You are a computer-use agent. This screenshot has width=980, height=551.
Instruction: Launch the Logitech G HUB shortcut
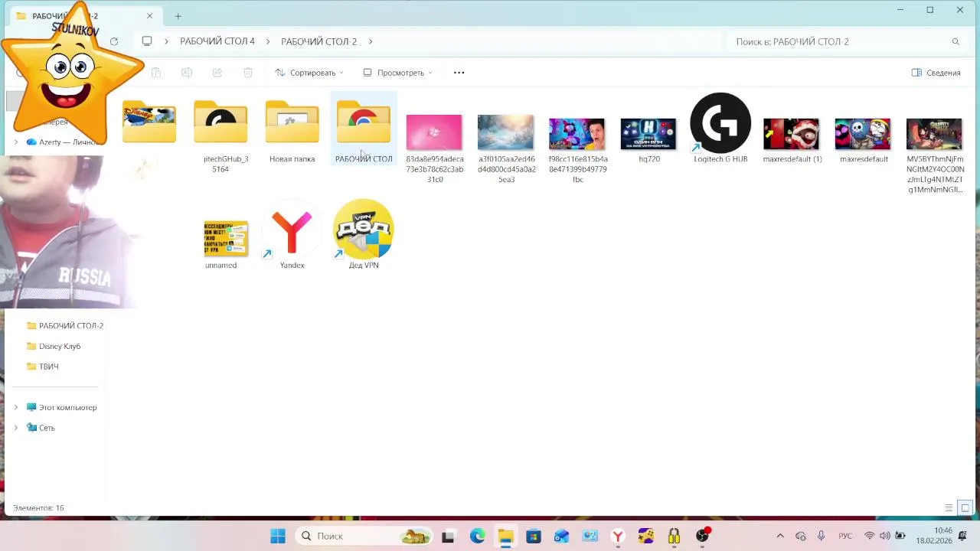[720, 122]
